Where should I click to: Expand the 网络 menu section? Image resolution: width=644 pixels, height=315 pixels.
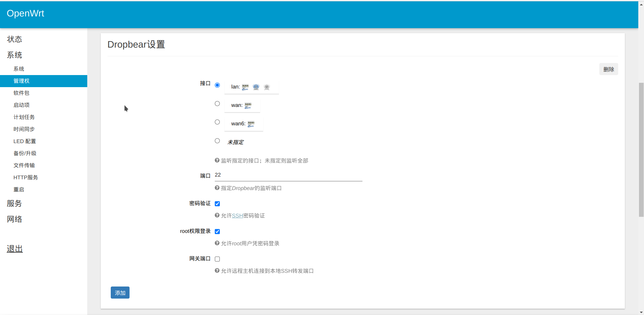coord(14,219)
